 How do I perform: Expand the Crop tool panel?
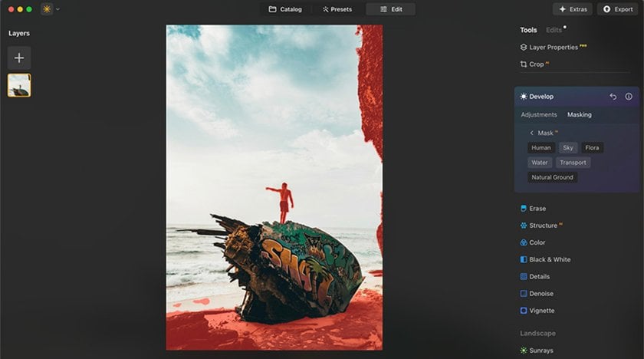click(537, 64)
